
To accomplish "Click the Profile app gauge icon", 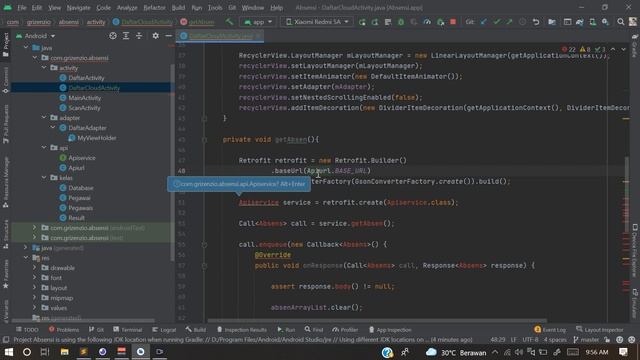I will click(427, 22).
